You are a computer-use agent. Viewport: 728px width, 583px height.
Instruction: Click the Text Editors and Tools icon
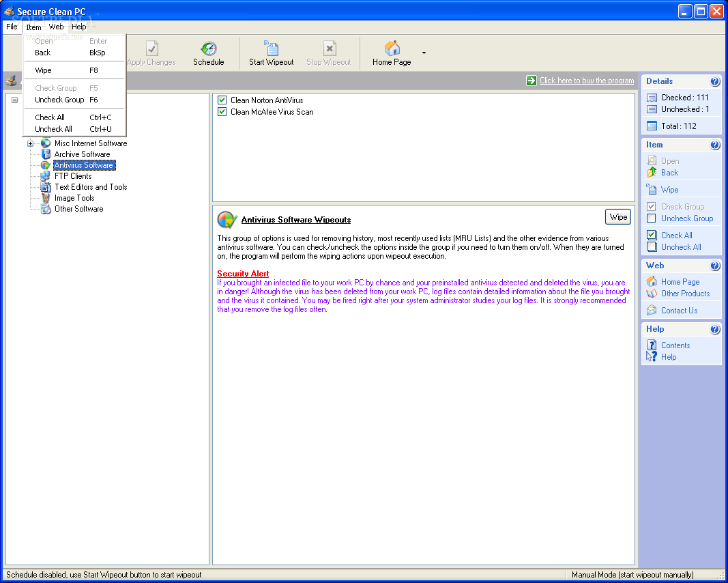[x=46, y=187]
